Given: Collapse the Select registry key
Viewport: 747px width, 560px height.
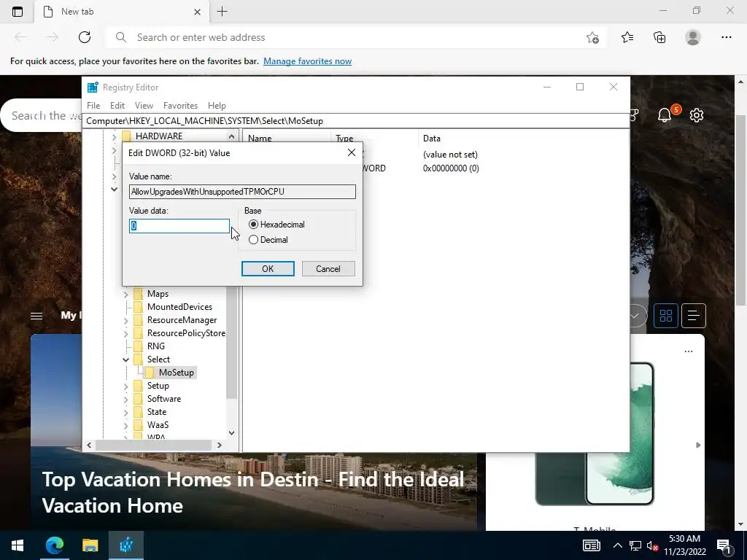Looking at the screenshot, I should click(x=125, y=359).
